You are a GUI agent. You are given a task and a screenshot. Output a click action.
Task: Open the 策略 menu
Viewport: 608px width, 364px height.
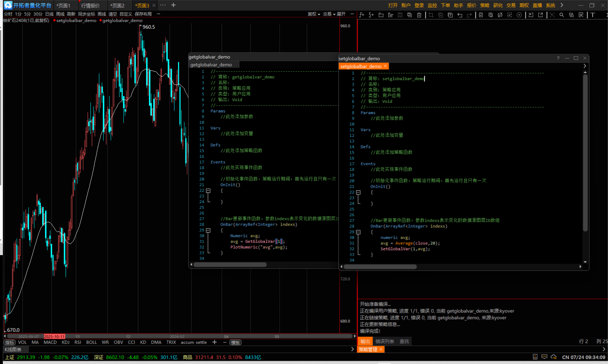(x=485, y=5)
